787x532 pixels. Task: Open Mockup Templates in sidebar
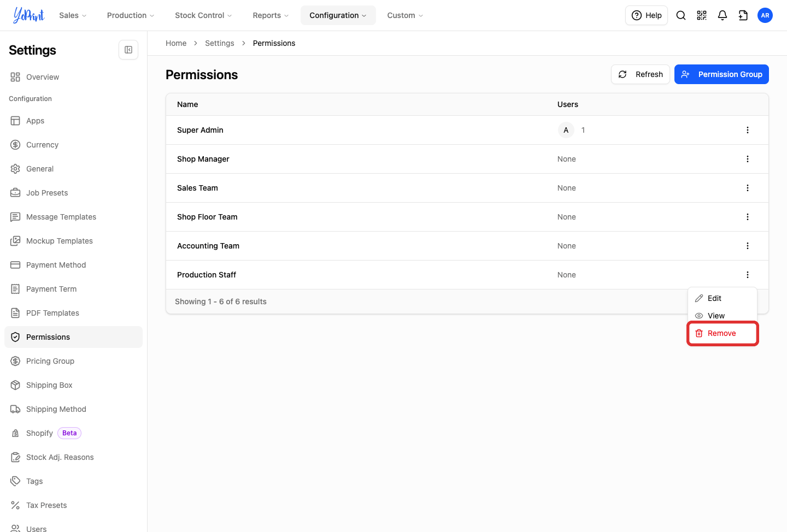pos(73,241)
